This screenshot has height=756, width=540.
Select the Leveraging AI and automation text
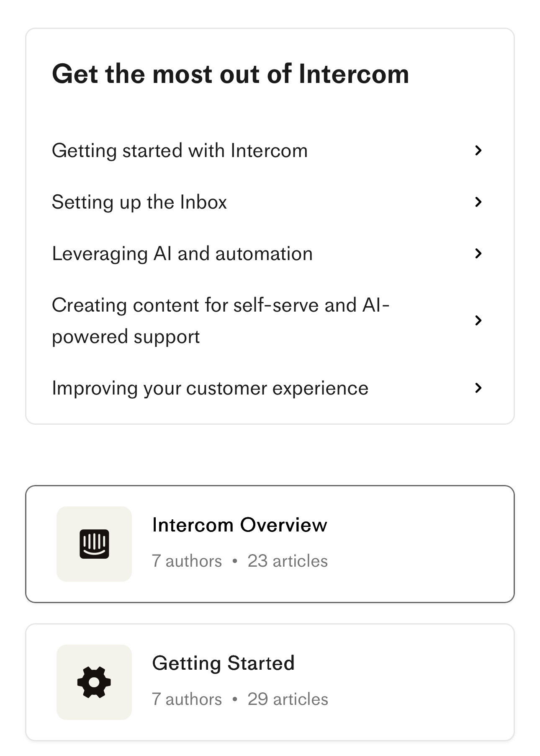point(182,254)
